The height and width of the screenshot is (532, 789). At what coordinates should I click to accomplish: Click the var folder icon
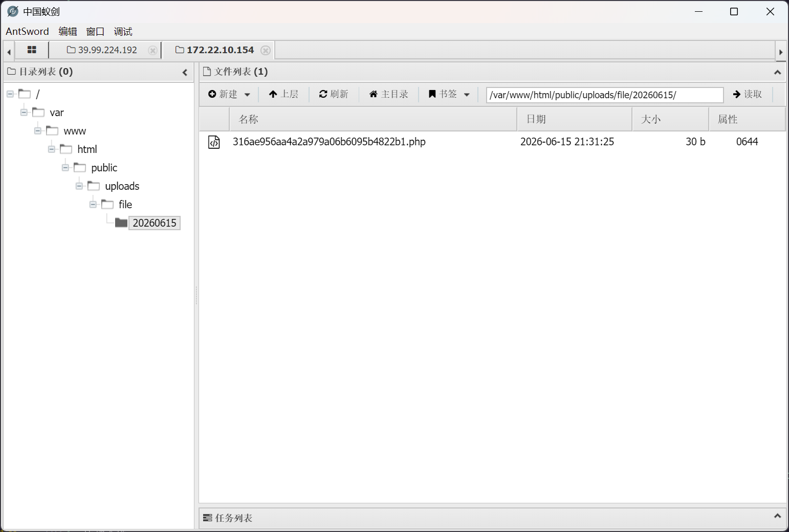pyautogui.click(x=38, y=112)
